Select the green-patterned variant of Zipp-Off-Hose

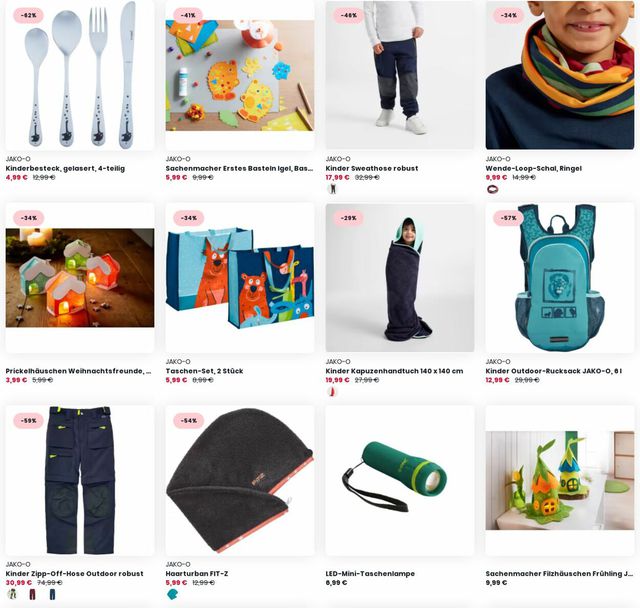tap(12, 595)
